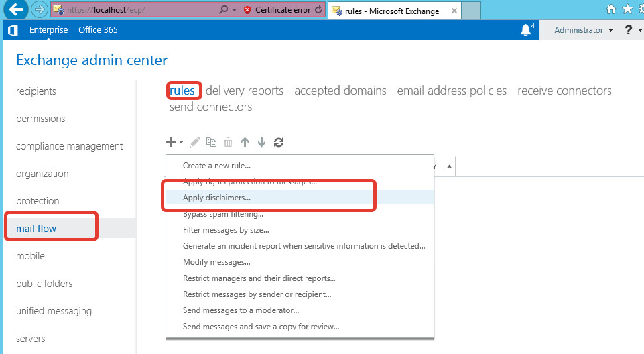Image resolution: width=644 pixels, height=354 pixels.
Task: Open mobile section
Action: 30,256
